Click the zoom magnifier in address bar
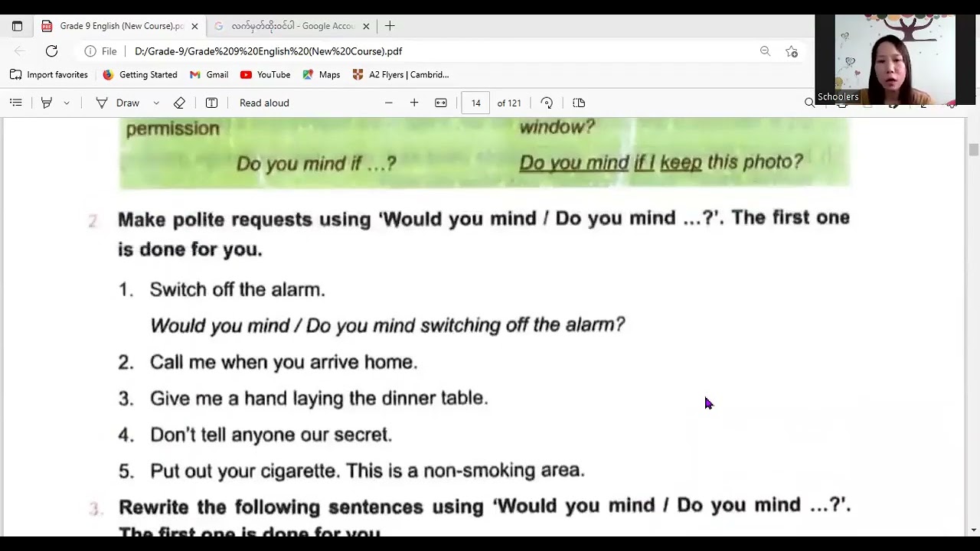The width and height of the screenshot is (980, 551). click(x=765, y=51)
